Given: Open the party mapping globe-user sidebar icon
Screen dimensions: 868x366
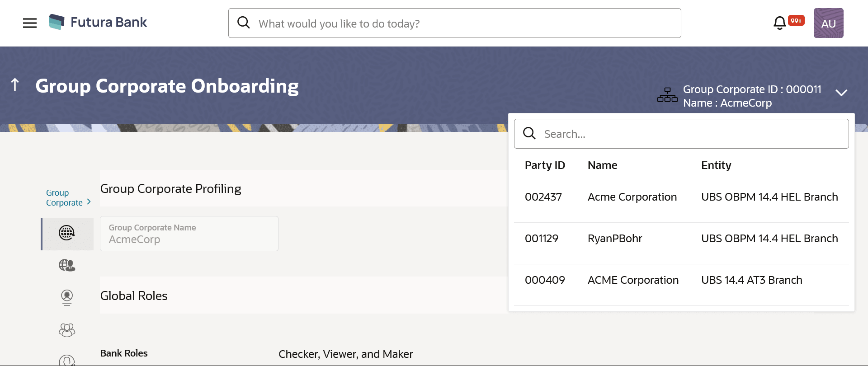Looking at the screenshot, I should pyautogui.click(x=67, y=265).
